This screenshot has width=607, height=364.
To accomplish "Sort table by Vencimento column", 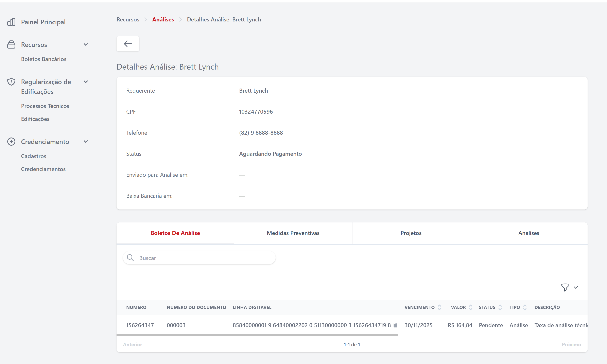I will tap(439, 307).
